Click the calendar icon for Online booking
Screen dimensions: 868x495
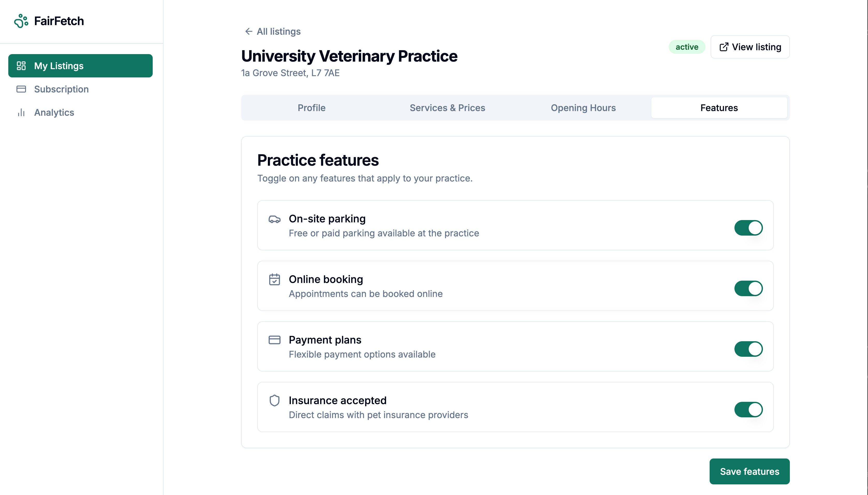tap(274, 279)
